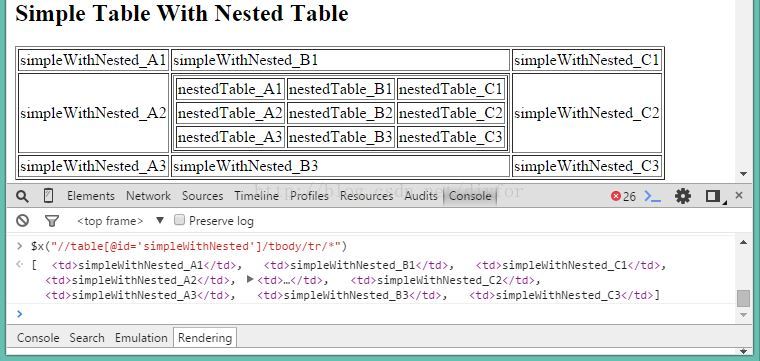This screenshot has height=361, width=760.
Task: Open DevTools settings gear
Action: (682, 196)
